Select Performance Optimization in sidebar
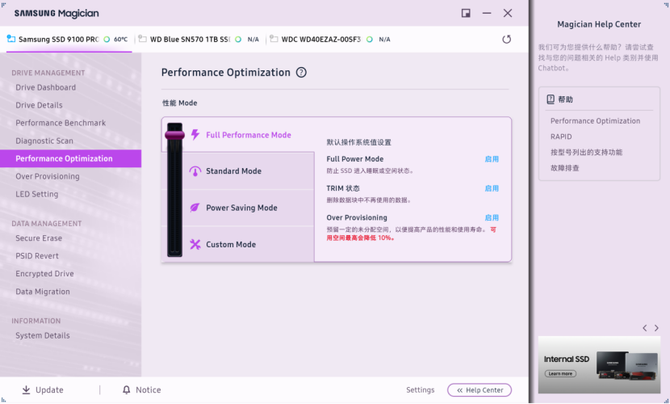The width and height of the screenshot is (670, 404). point(71,159)
